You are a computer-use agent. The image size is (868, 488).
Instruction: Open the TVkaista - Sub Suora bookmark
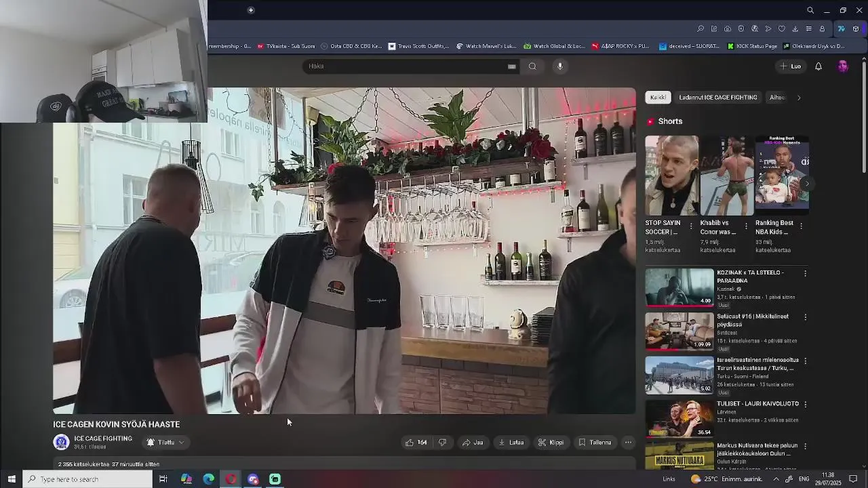286,46
